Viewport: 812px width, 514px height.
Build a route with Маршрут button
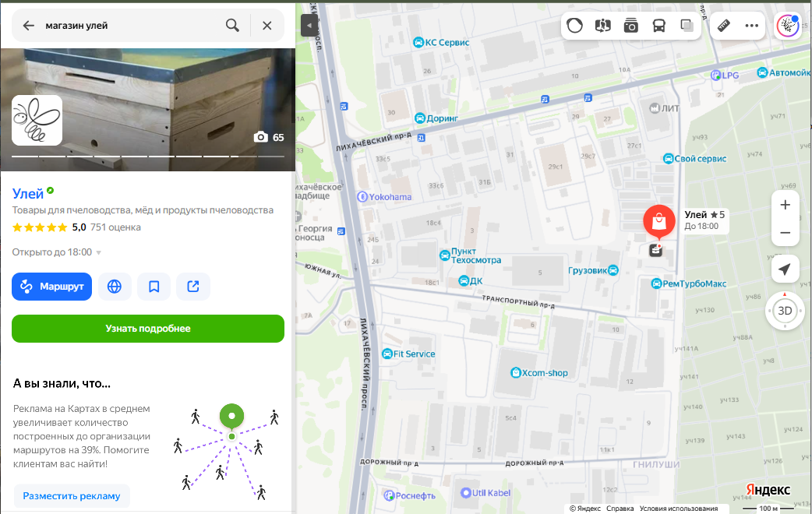[x=51, y=287]
